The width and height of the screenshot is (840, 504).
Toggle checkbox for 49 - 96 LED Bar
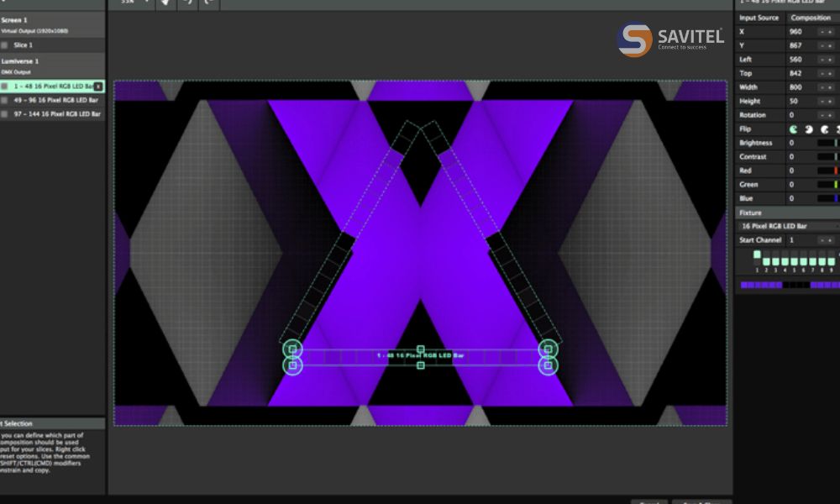(x=5, y=100)
